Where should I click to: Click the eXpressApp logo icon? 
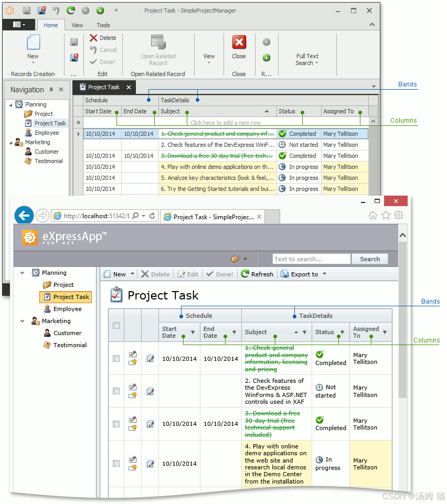pos(30,238)
